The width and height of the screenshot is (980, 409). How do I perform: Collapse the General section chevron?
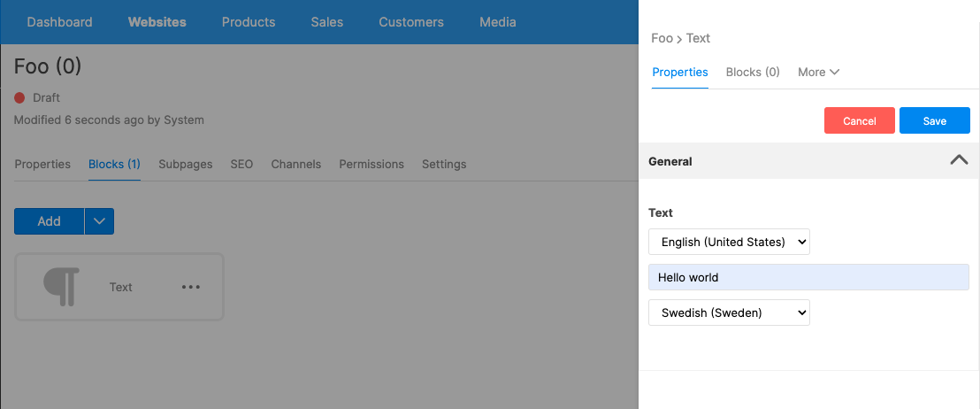958,161
